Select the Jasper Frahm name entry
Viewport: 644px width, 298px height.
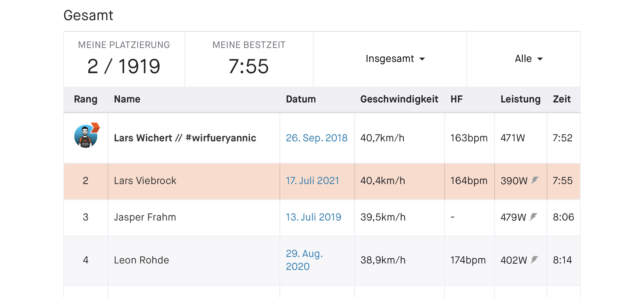(x=145, y=217)
